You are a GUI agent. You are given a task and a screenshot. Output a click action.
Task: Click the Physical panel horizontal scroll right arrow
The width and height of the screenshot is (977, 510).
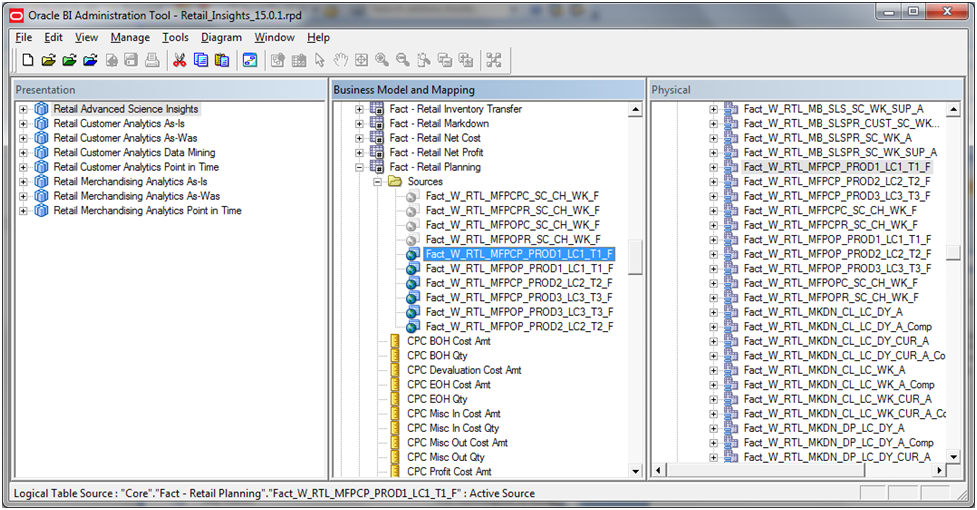point(939,471)
